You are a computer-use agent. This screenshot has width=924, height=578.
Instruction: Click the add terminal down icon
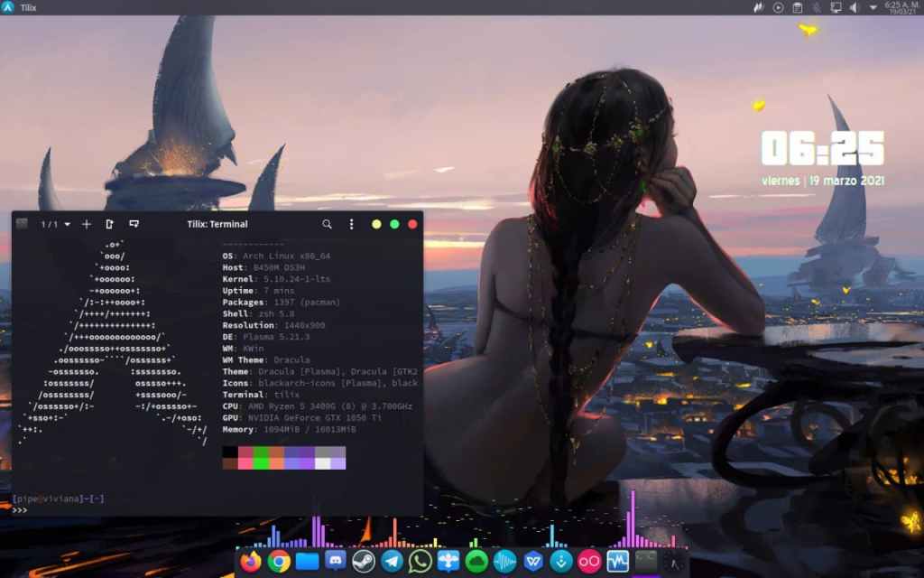click(134, 224)
